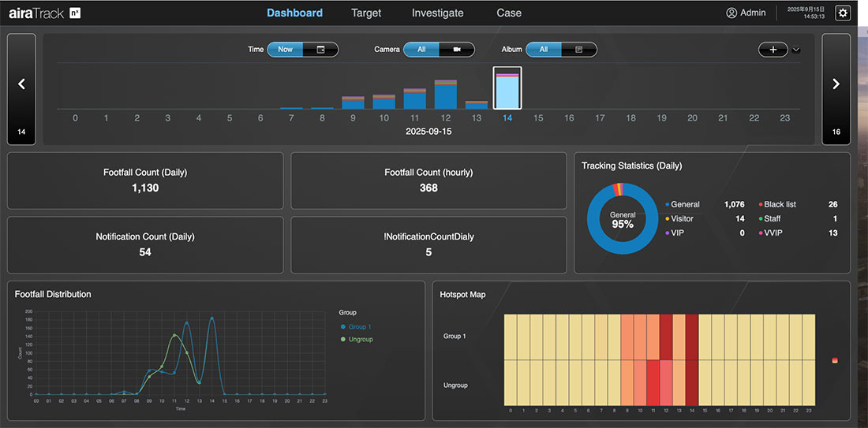Image resolution: width=868 pixels, height=428 pixels.
Task: Click the Footfall Count (Daily) card
Action: (145, 181)
